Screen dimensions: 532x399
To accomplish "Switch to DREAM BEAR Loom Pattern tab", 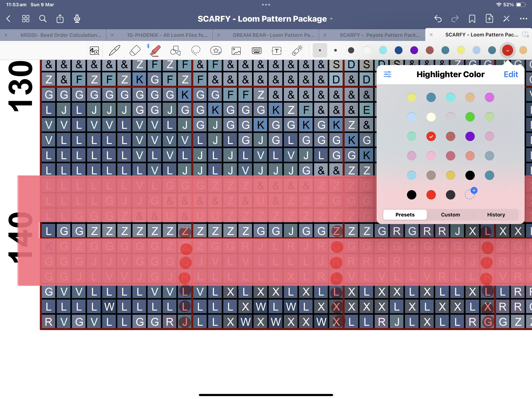I will coord(273,35).
